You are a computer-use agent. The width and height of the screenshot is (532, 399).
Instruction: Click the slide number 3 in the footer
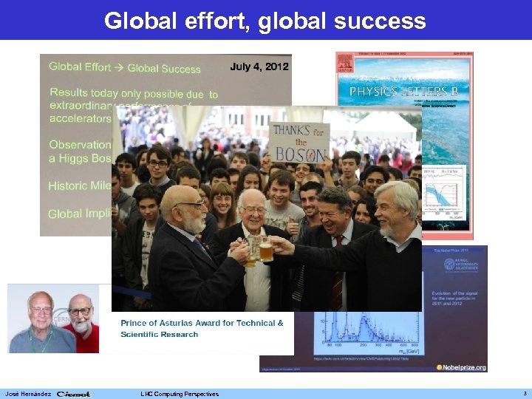click(x=525, y=394)
